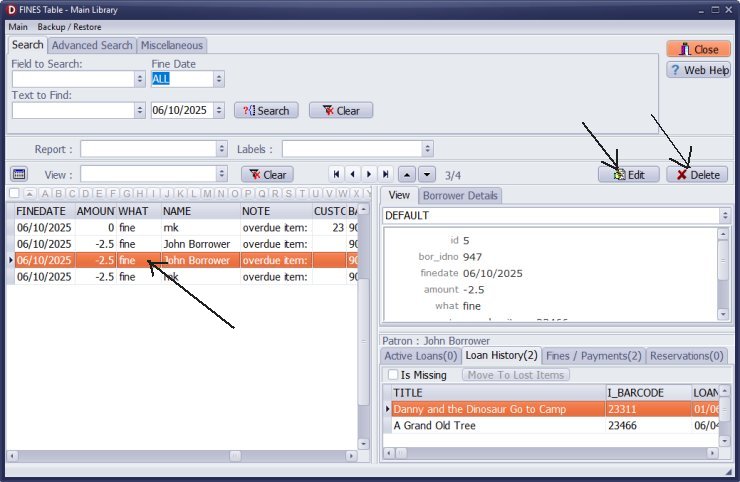
Task: Click the Delete button with red X
Action: click(697, 174)
